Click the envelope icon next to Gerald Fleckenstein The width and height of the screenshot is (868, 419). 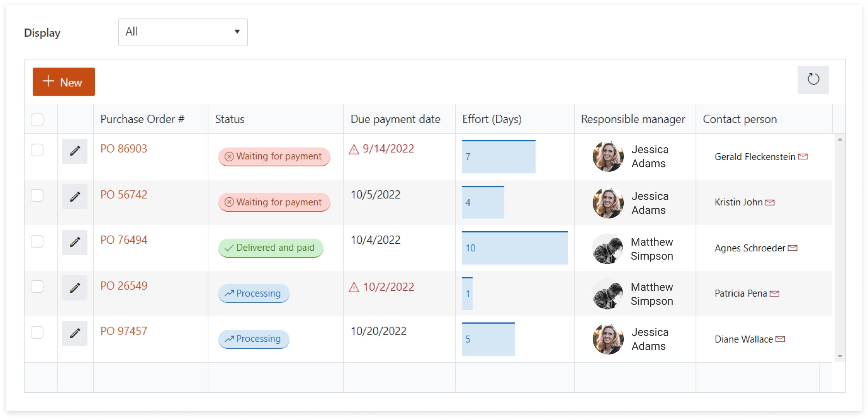803,156
